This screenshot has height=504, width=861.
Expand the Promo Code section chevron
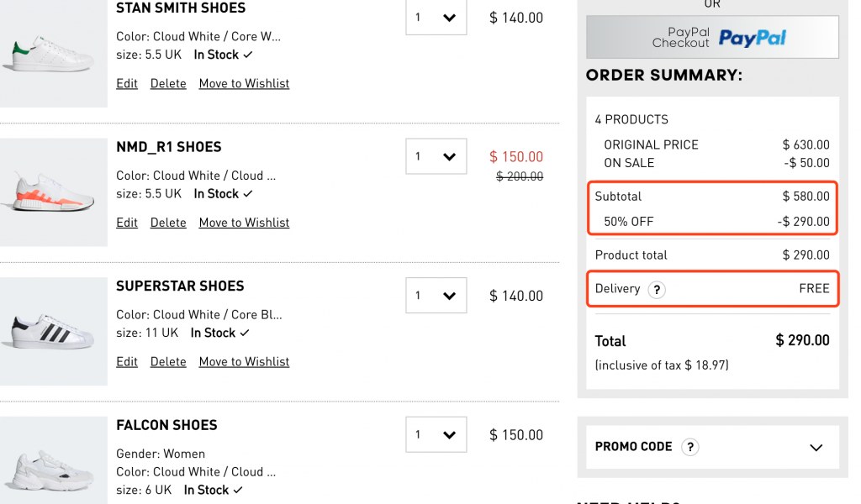(816, 448)
